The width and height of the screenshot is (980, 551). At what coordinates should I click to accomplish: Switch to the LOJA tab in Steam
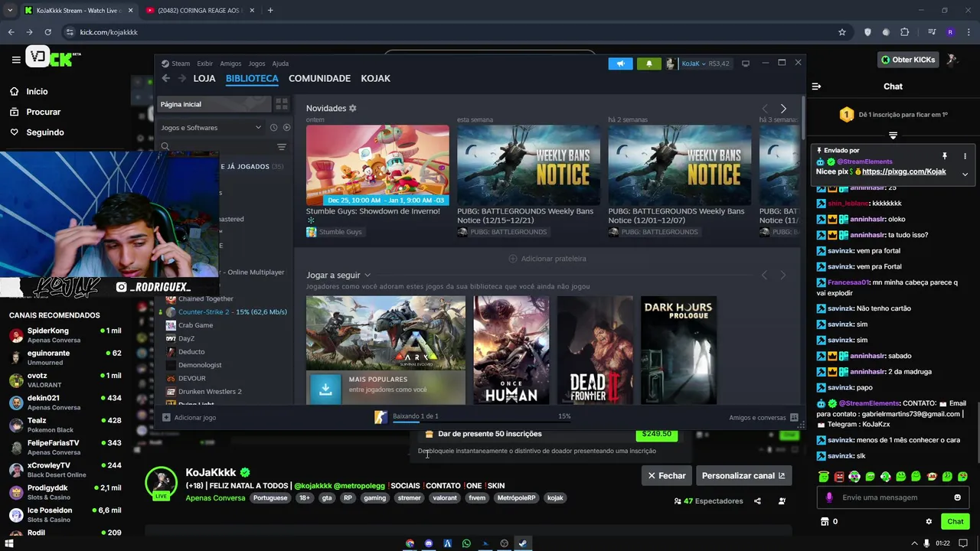[x=204, y=78]
